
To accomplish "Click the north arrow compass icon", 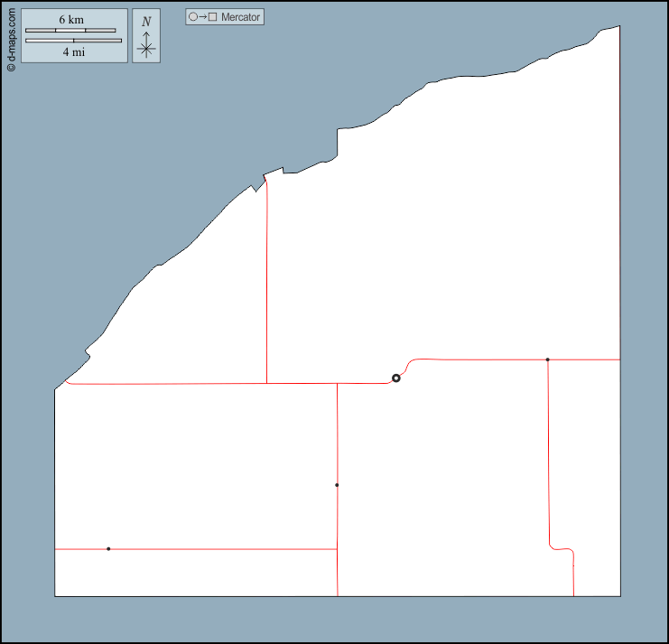I will click(146, 45).
